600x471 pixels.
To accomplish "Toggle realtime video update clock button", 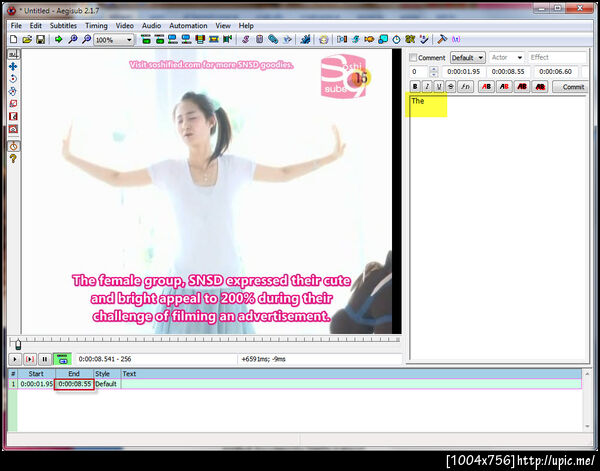I will click(13, 146).
